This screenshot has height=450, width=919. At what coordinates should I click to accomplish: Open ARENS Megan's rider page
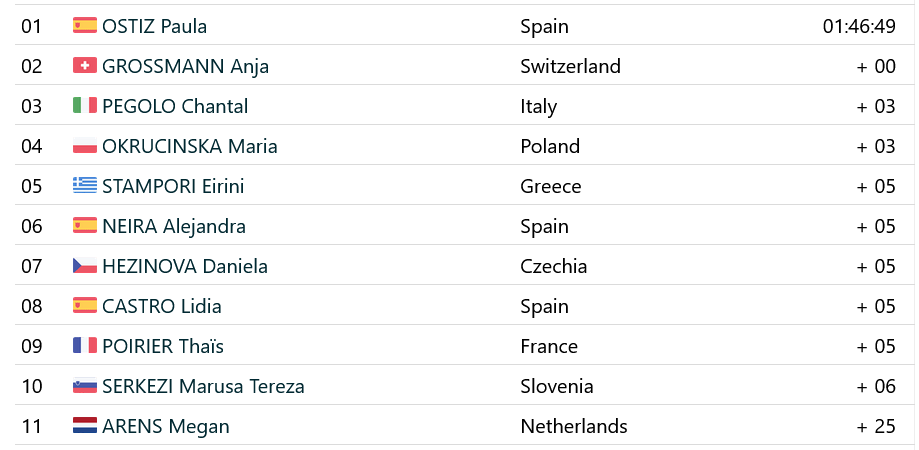point(166,426)
